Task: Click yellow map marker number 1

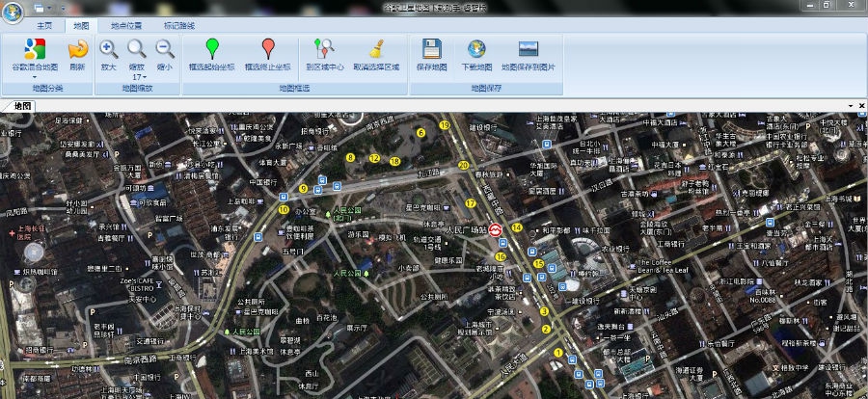Action: [557, 353]
